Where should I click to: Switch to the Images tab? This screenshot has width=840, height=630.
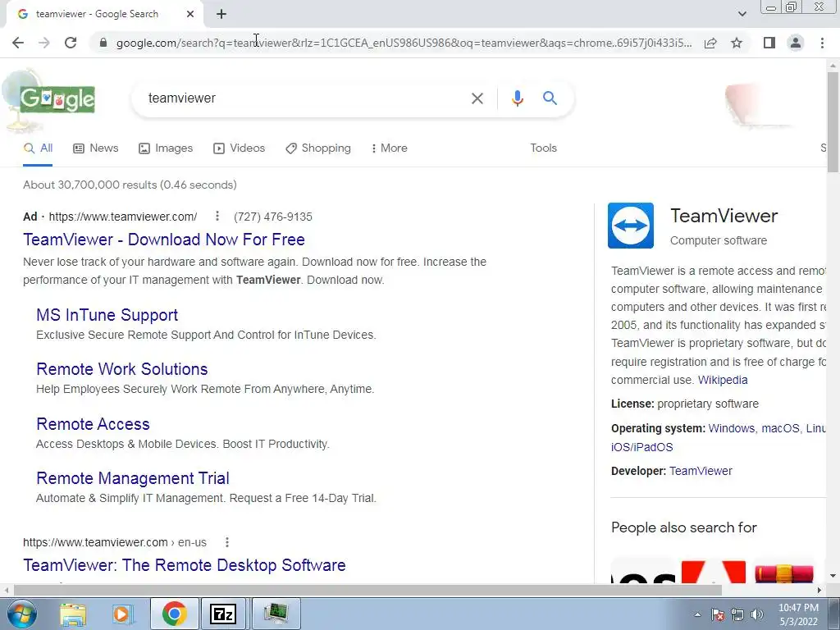[x=166, y=148]
